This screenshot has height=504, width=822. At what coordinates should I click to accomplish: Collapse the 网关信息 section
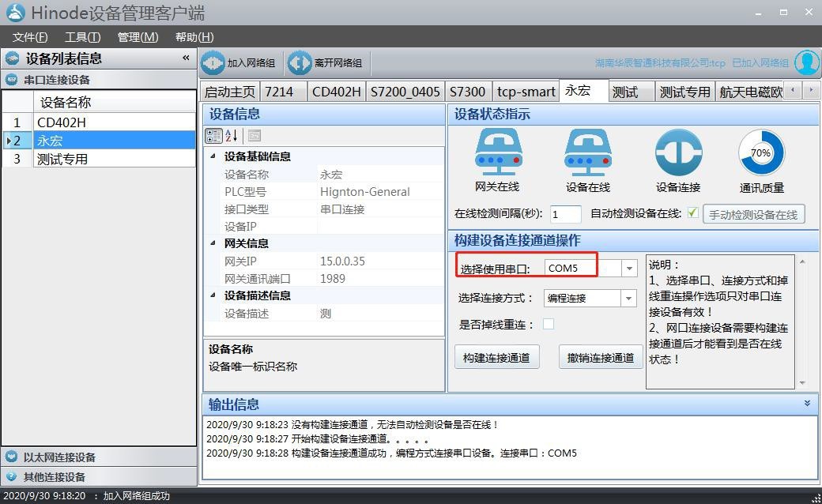[x=212, y=243]
